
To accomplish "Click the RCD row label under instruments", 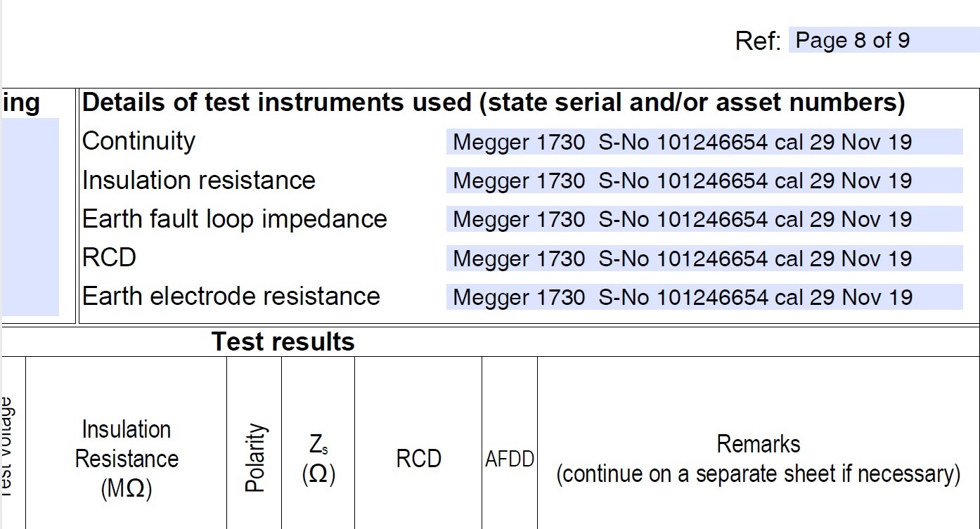I will point(109,258).
